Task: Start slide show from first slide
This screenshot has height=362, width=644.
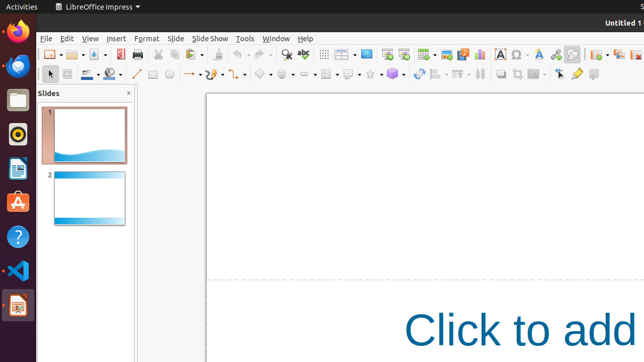Action: click(387, 54)
